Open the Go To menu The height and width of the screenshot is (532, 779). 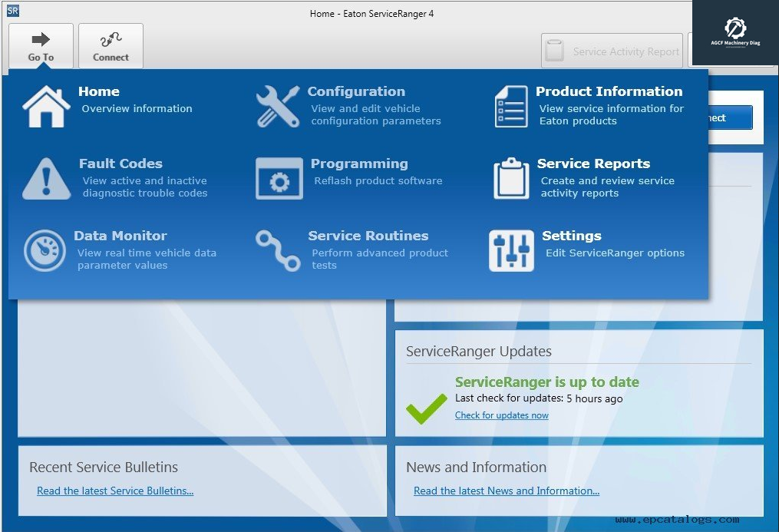pos(41,45)
